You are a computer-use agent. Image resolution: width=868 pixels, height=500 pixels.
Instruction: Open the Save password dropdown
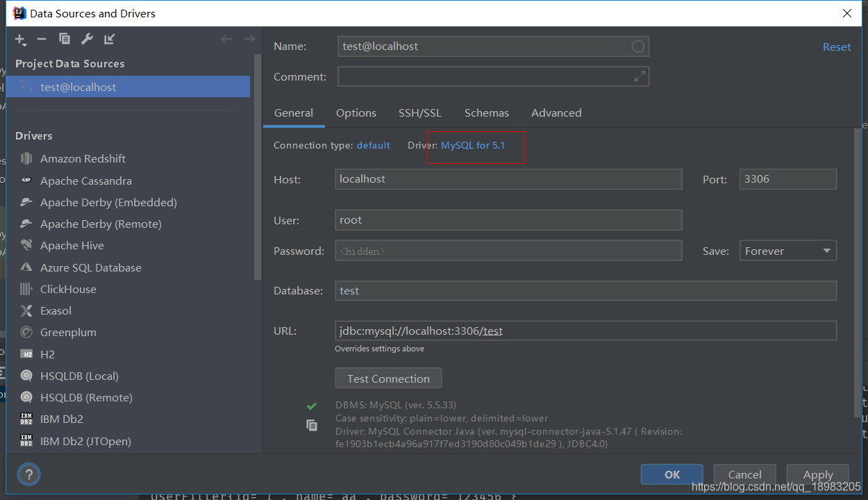[x=787, y=251]
